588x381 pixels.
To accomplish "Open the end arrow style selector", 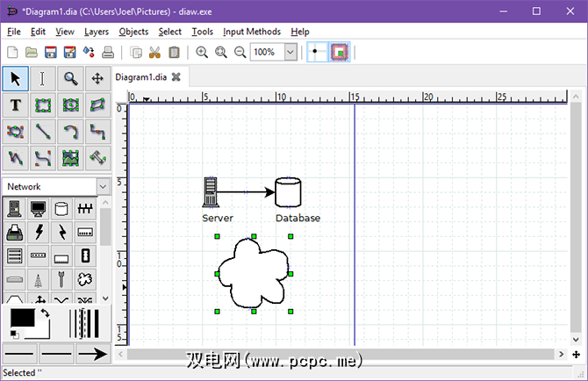I will click(x=92, y=354).
